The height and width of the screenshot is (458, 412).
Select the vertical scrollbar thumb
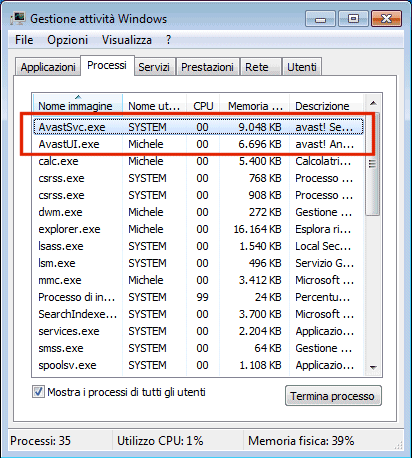point(373,164)
